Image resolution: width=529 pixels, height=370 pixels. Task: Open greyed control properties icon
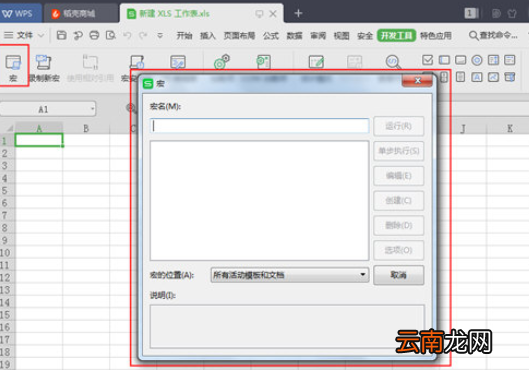(x=355, y=62)
